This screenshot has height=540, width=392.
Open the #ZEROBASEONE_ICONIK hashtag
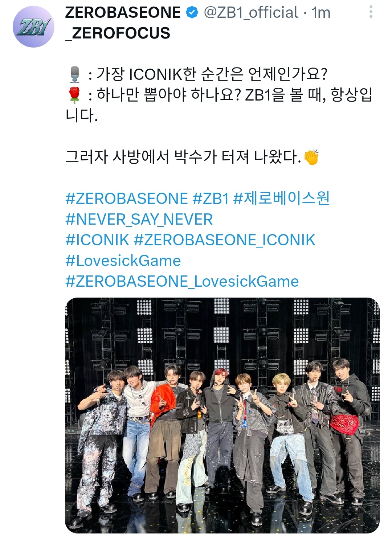224,240
